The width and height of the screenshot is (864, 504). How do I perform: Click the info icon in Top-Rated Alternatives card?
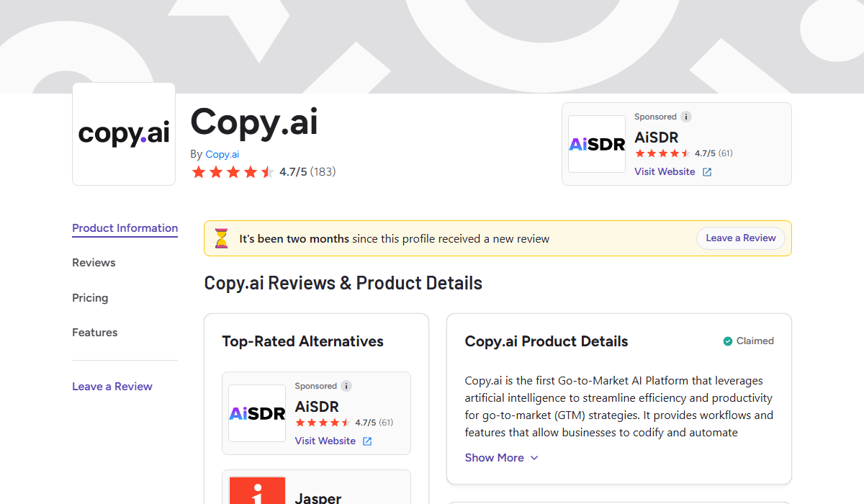pyautogui.click(x=346, y=386)
